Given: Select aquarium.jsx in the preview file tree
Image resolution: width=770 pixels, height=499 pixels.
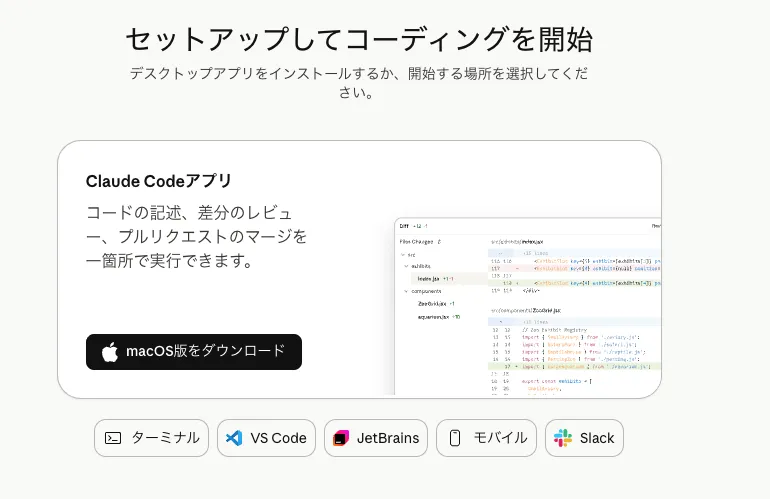Looking at the screenshot, I should (x=433, y=317).
